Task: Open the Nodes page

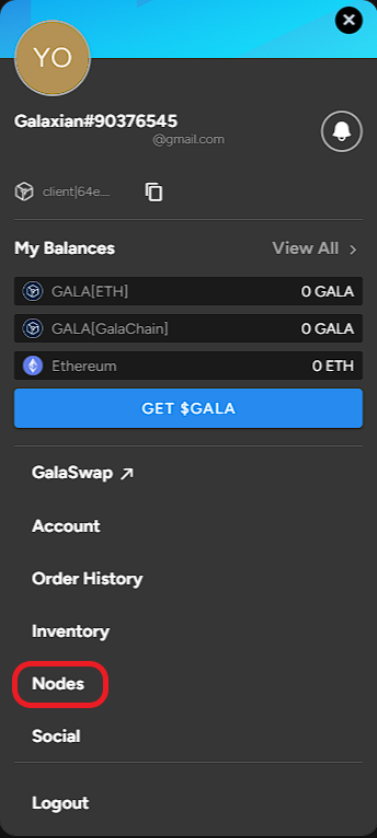Action: (x=58, y=684)
